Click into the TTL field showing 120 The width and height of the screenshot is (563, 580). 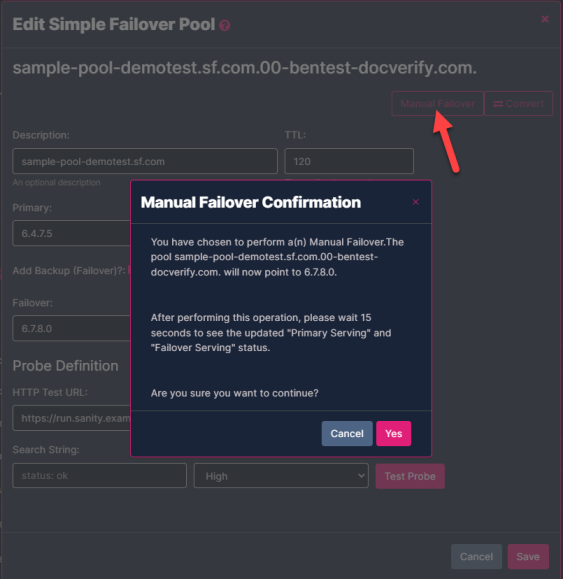click(x=349, y=161)
